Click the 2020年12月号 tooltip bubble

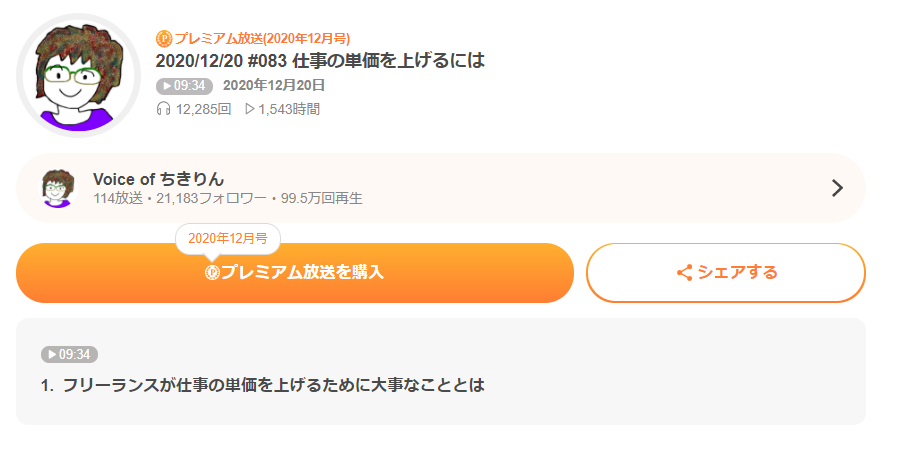[227, 239]
